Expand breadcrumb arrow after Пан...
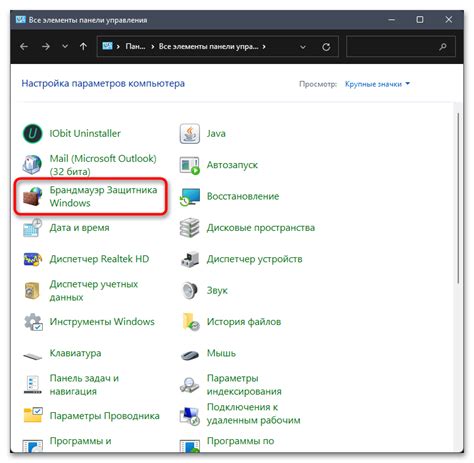The height and width of the screenshot is (463, 474). pos(153,47)
